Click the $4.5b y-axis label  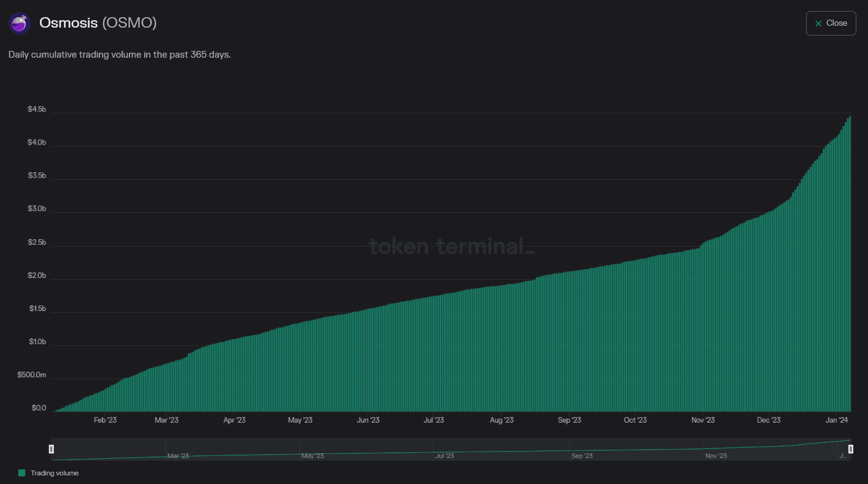[x=37, y=109]
